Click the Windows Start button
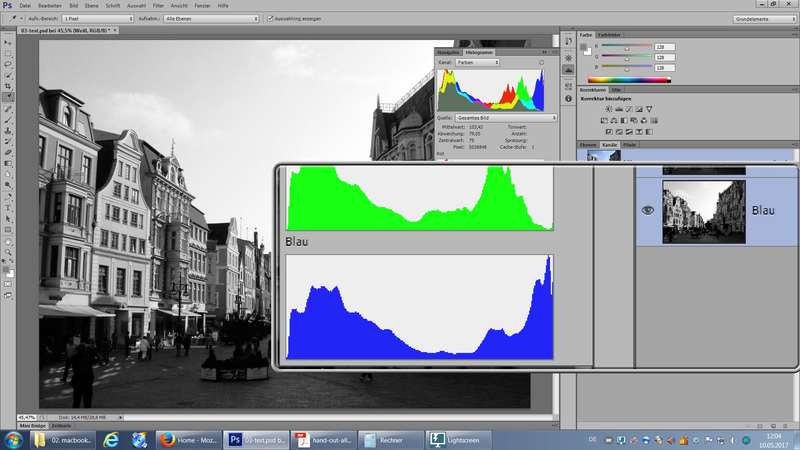 13,439
